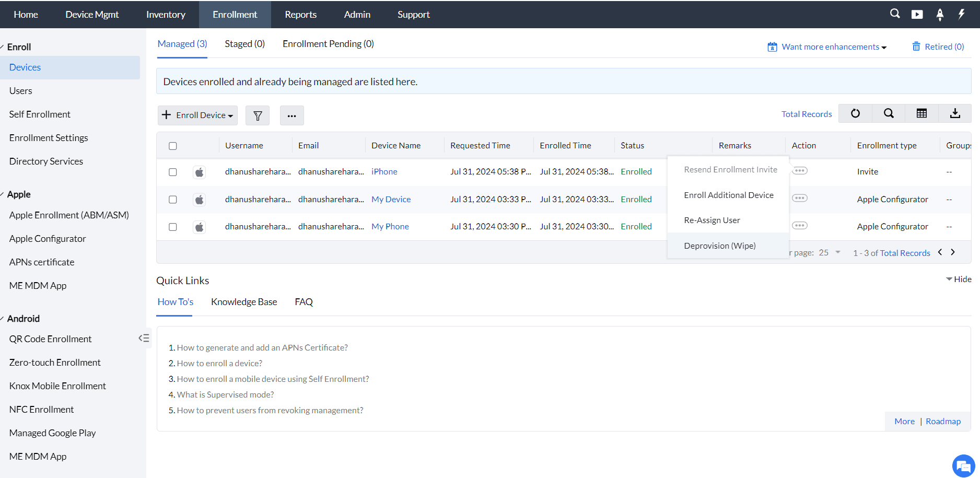
Task: Open the table search icon
Action: (x=889, y=113)
